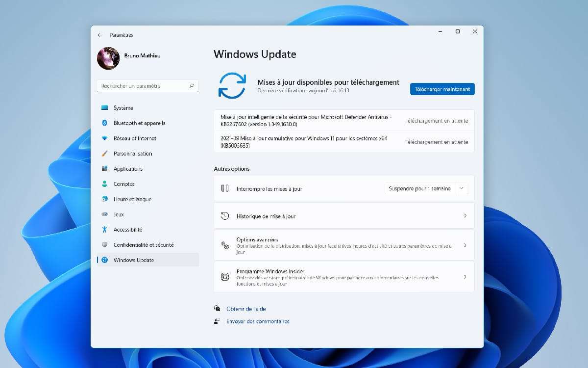Click Suspendre pour 1 semaine button
The height and width of the screenshot is (368, 588).
[x=419, y=188]
